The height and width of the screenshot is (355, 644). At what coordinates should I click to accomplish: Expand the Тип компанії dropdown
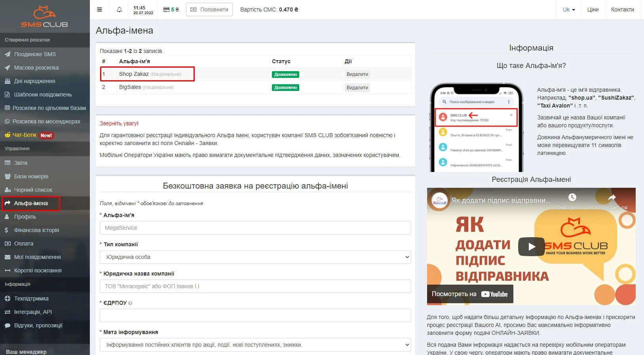pyautogui.click(x=255, y=257)
